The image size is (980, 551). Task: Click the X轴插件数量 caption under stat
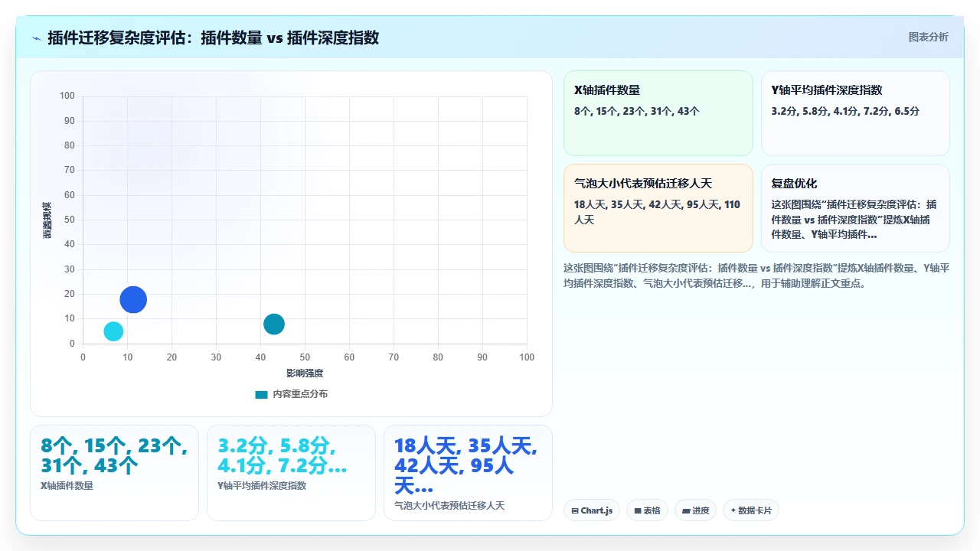(67, 486)
